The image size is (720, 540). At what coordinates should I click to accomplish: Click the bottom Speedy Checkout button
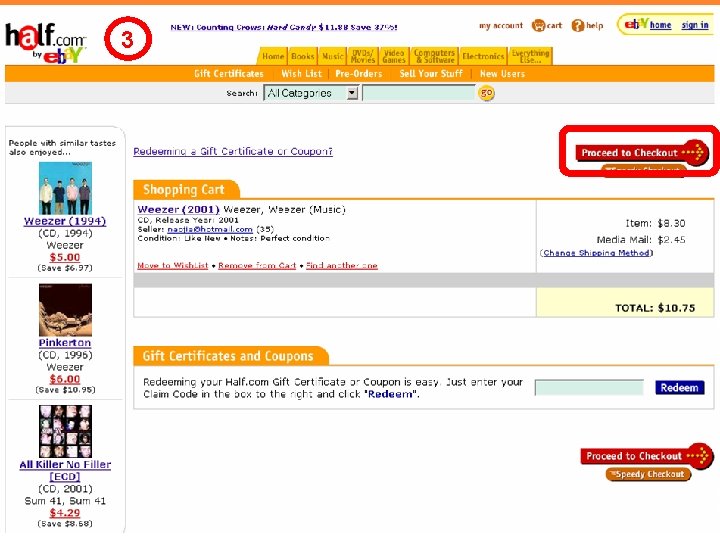tap(648, 474)
